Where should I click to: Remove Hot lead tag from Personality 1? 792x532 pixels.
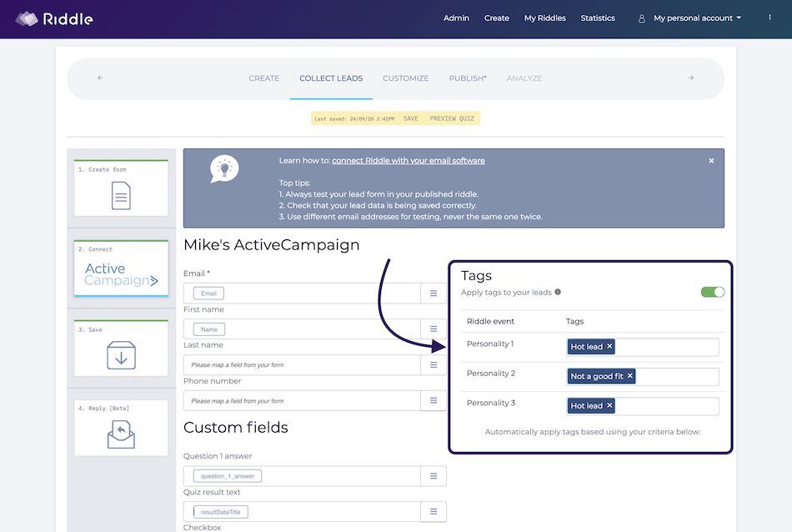click(609, 346)
